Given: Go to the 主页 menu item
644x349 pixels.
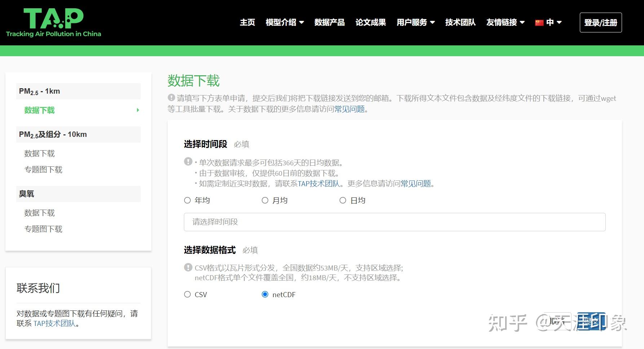Looking at the screenshot, I should 247,22.
